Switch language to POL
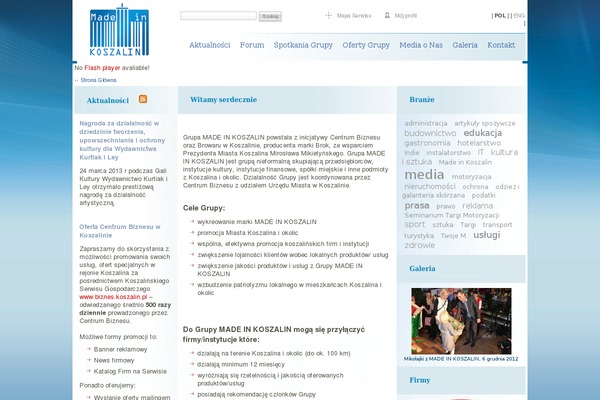Image resolution: width=600 pixels, height=400 pixels. click(x=500, y=16)
